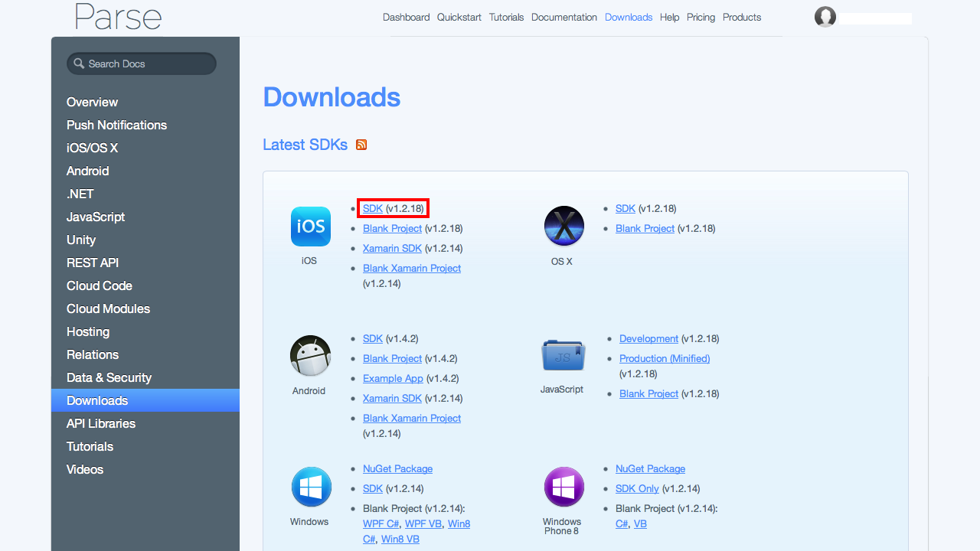
Task: Download the OS X SDK link
Action: point(626,208)
